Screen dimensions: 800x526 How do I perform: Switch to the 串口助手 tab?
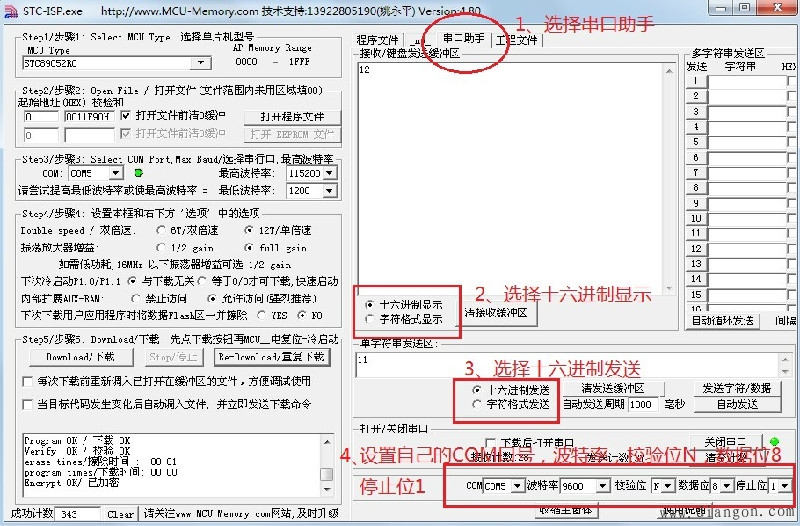coord(463,38)
